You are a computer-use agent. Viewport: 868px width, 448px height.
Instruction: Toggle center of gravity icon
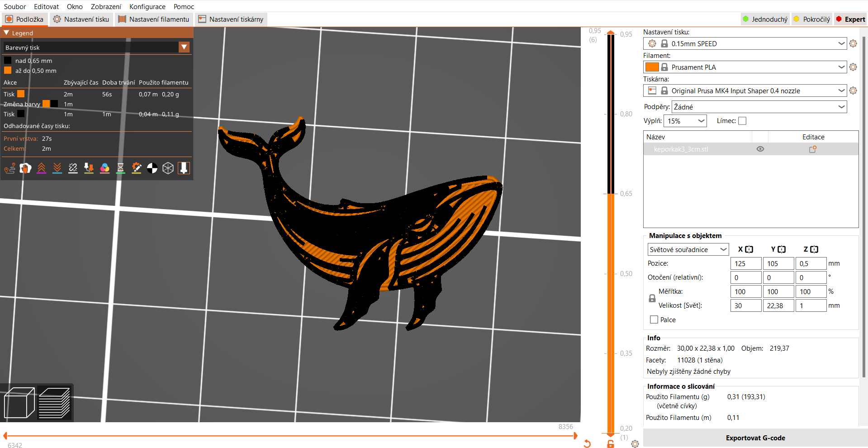152,168
